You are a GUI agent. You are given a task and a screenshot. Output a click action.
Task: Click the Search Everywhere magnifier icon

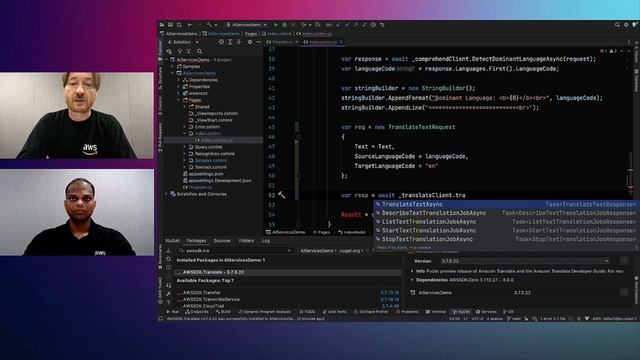(x=617, y=25)
